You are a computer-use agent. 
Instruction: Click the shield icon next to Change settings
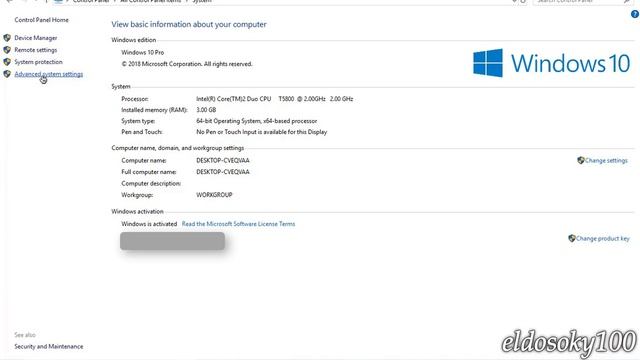coord(581,160)
